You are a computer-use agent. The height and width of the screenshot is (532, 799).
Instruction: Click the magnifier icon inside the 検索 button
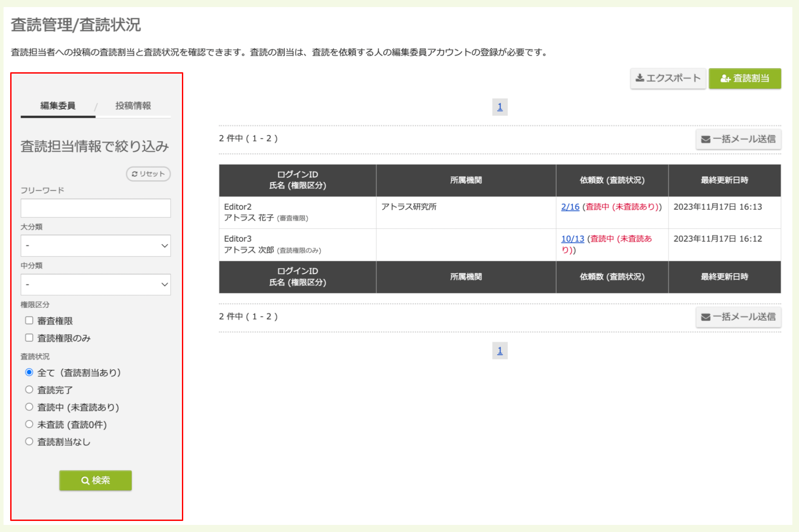[x=85, y=480]
